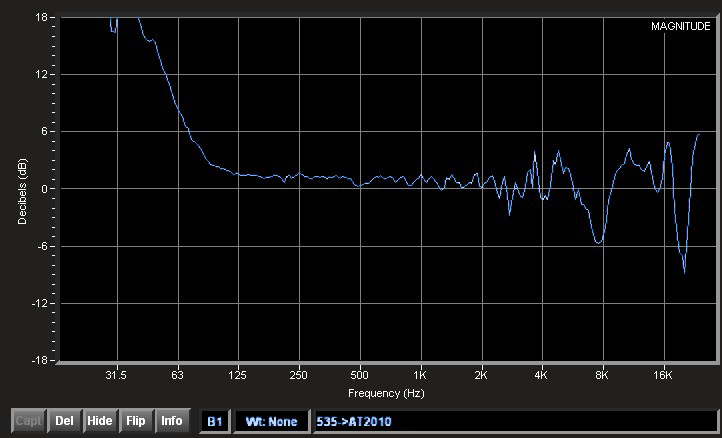Click the 6 dB scale label
Viewport: 722px width, 438px height.
coord(45,132)
